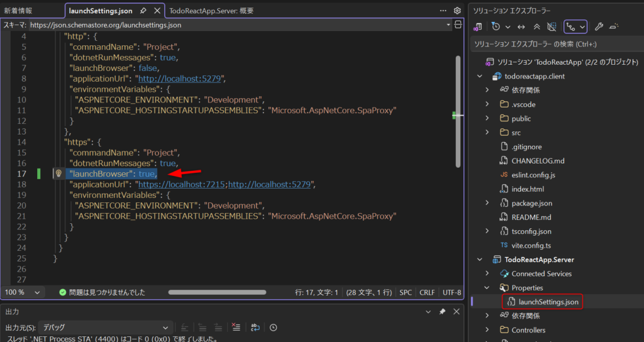Switch to the TodoReactApp.Server: 概要 tab
This screenshot has width=644, height=342.
pyautogui.click(x=211, y=11)
